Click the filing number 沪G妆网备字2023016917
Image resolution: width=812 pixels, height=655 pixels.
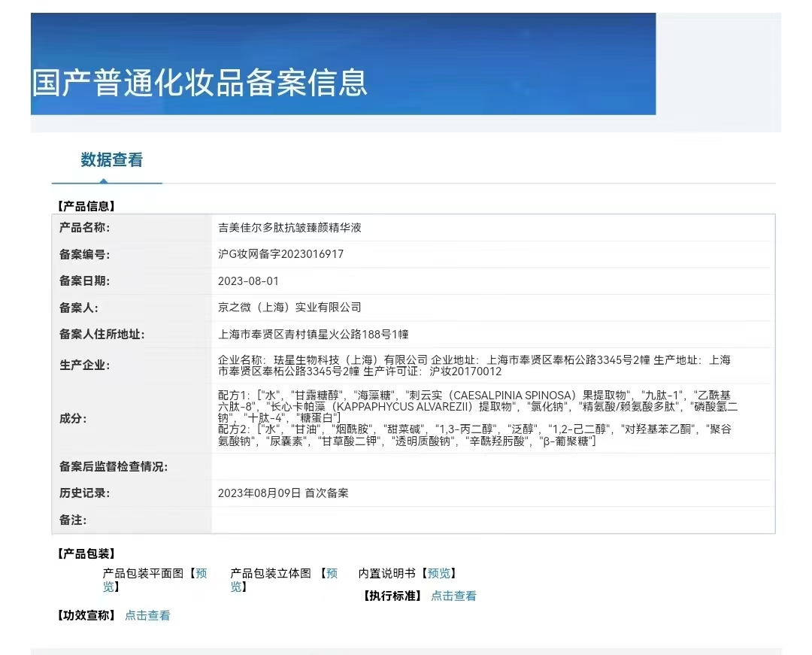280,254
